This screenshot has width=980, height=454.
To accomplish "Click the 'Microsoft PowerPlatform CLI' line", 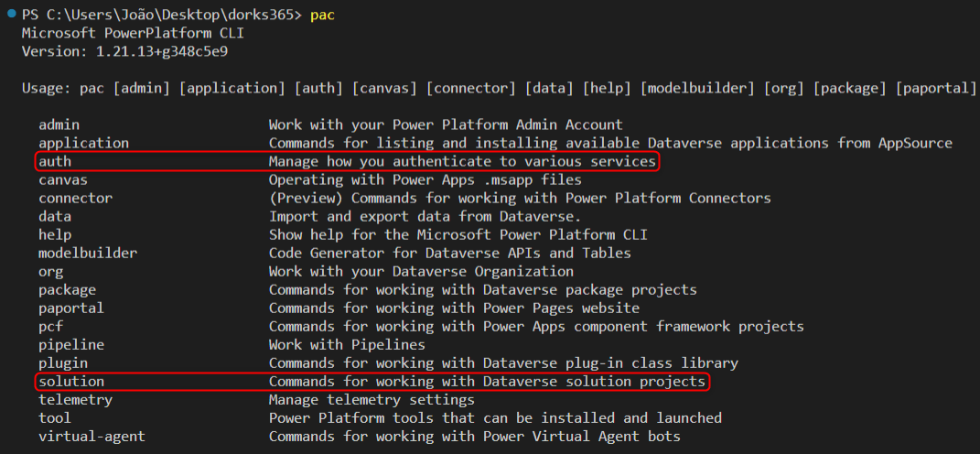I will point(133,33).
